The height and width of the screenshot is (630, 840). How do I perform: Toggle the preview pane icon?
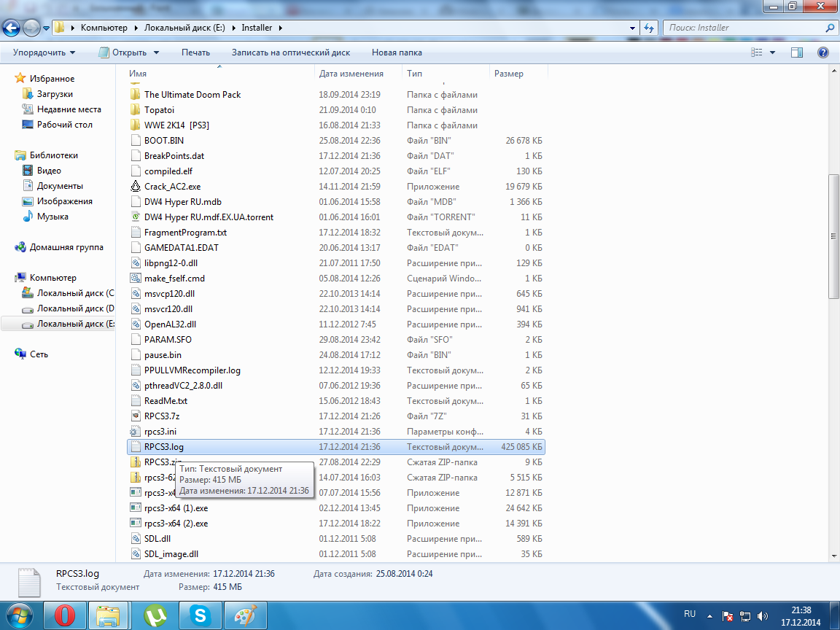pos(797,52)
